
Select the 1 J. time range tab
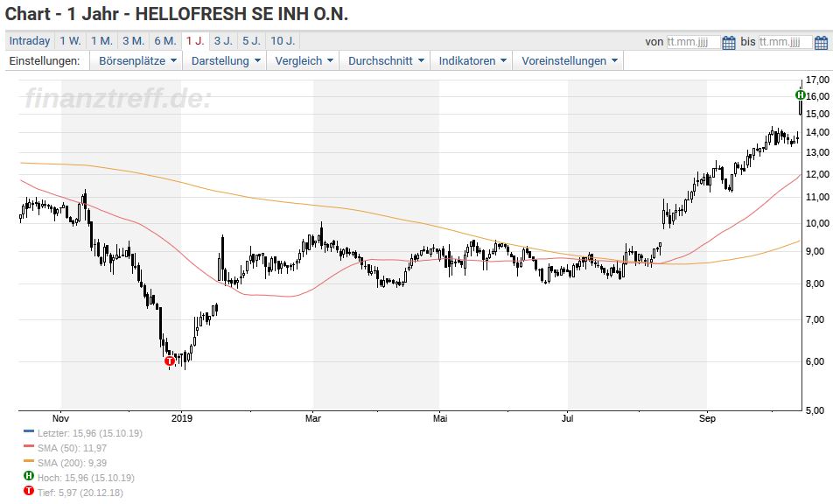tap(195, 41)
